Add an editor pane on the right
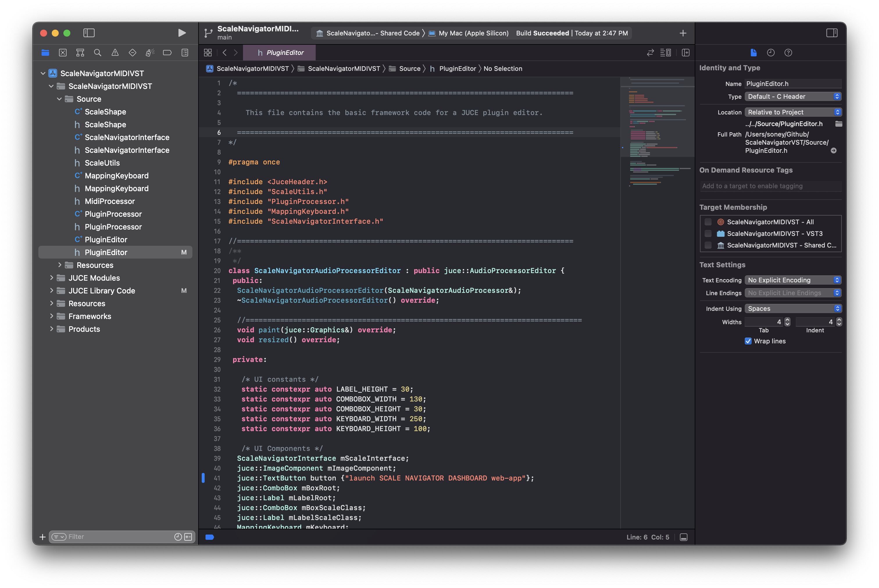879x588 pixels. point(685,53)
